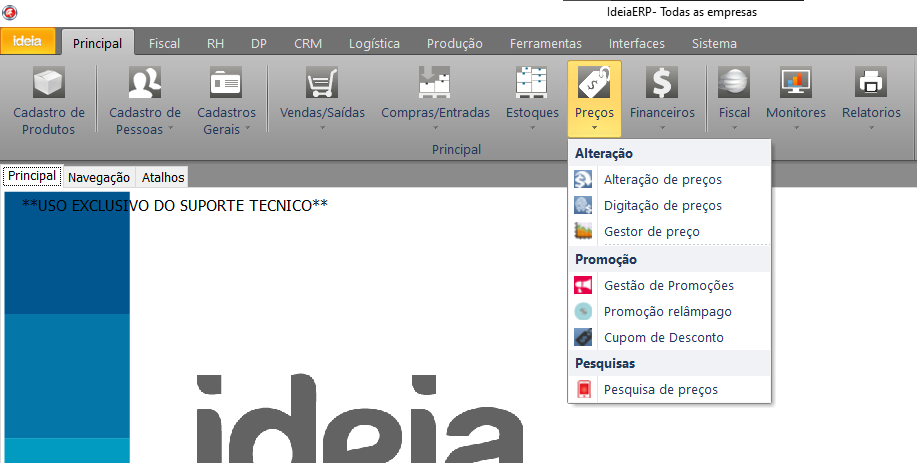Choose Gestor de preço from menu
The height and width of the screenshot is (463, 917).
652,232
